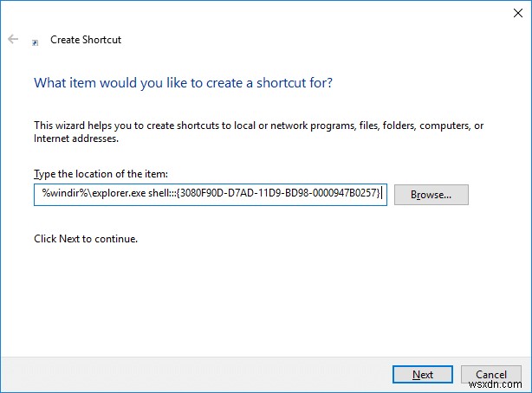Click the back arrow in the wizard
This screenshot has width=532, height=393.
[x=13, y=40]
